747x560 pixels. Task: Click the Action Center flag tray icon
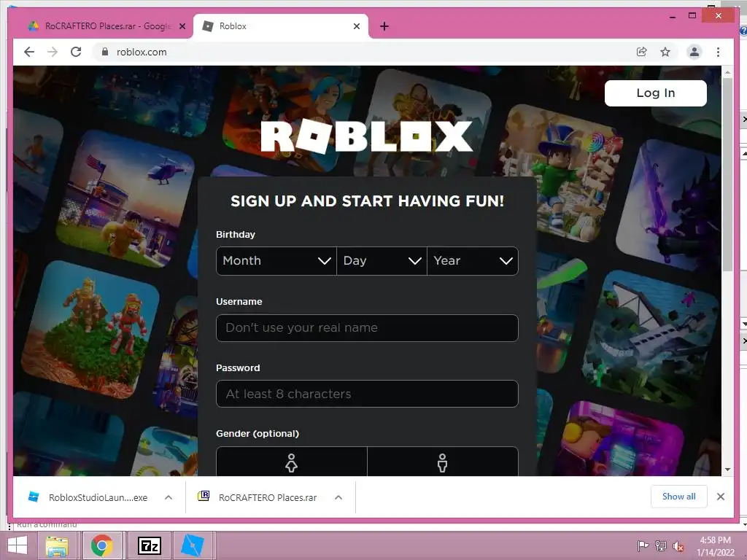[643, 545]
